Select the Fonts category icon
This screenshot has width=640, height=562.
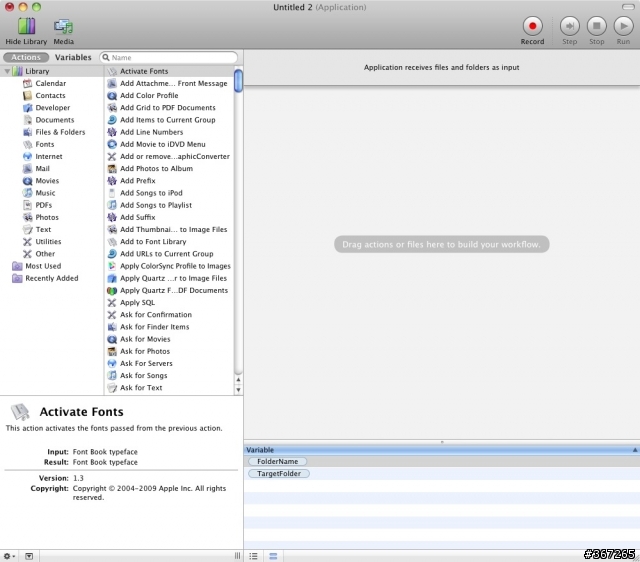tap(27, 144)
